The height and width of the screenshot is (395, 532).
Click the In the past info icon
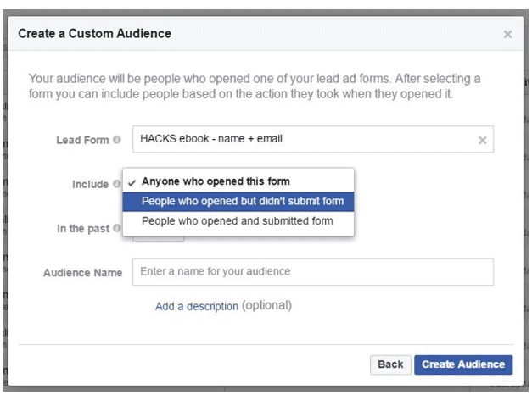pyautogui.click(x=116, y=230)
